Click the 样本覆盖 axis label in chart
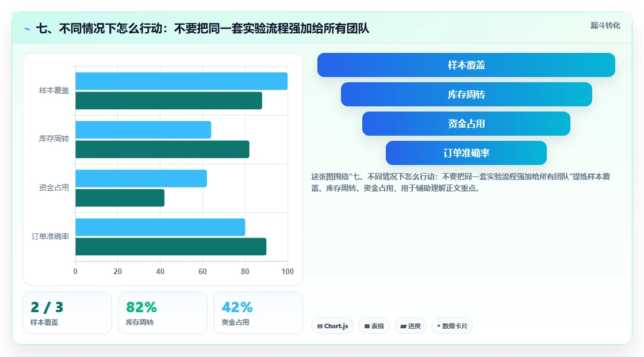Screen dimensions: 644x357 [x=54, y=90]
